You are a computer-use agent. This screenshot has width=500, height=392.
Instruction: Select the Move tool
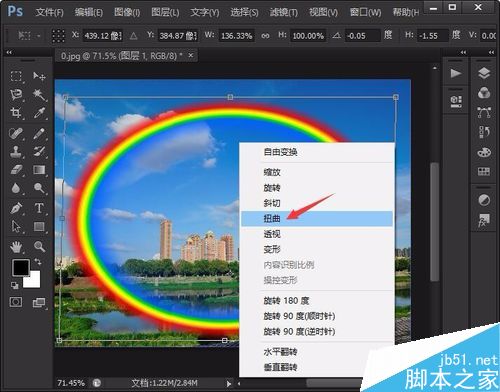coord(39,76)
